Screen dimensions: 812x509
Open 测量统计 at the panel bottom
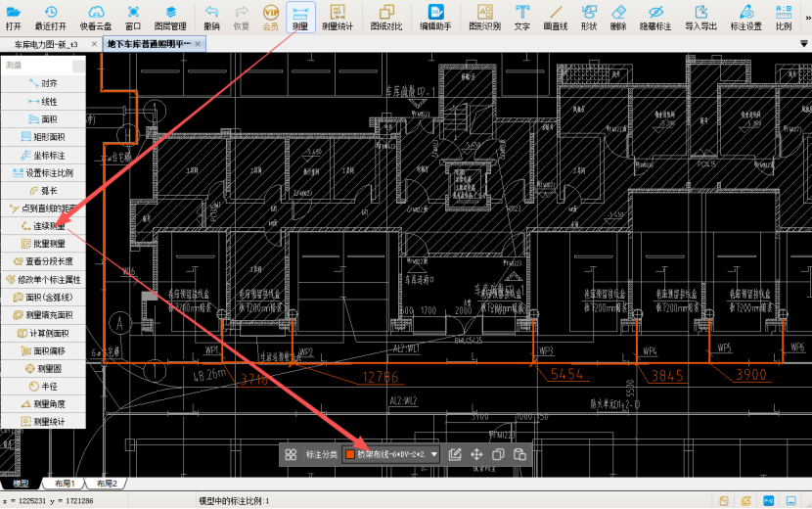click(x=43, y=422)
